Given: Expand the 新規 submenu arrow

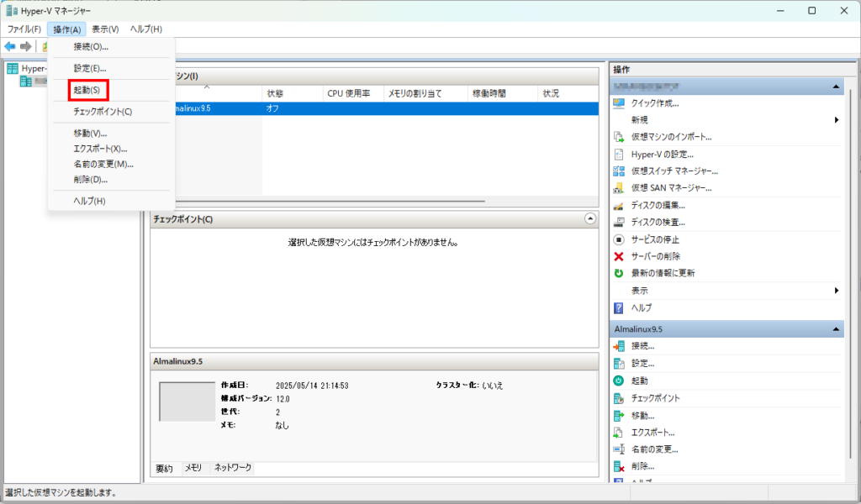Looking at the screenshot, I should [x=837, y=120].
